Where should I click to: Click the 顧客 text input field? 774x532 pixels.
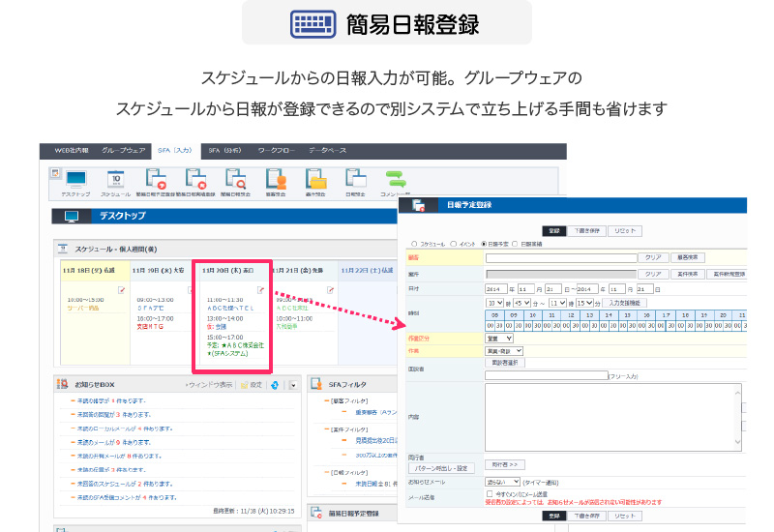[561, 258]
